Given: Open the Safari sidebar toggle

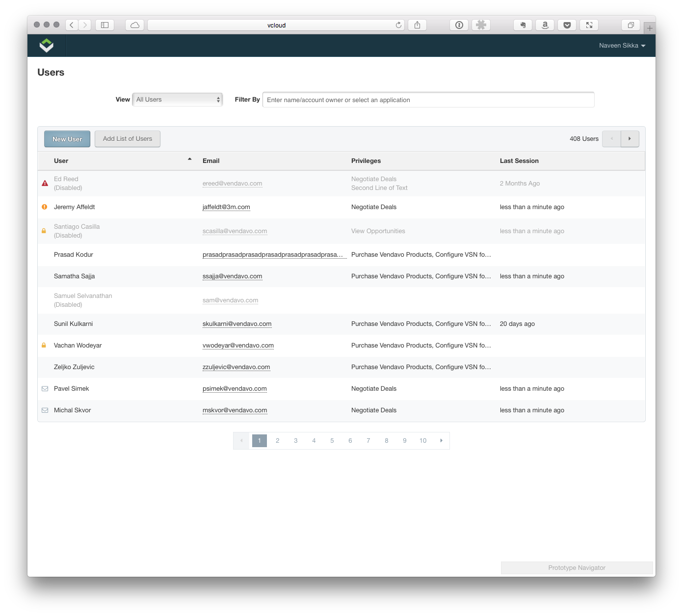Looking at the screenshot, I should point(105,25).
